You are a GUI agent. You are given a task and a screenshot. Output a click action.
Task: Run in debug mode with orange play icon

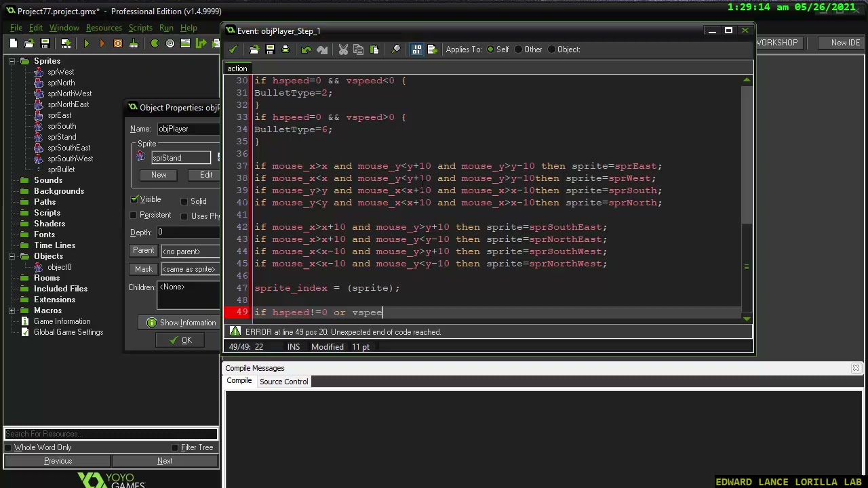[102, 43]
